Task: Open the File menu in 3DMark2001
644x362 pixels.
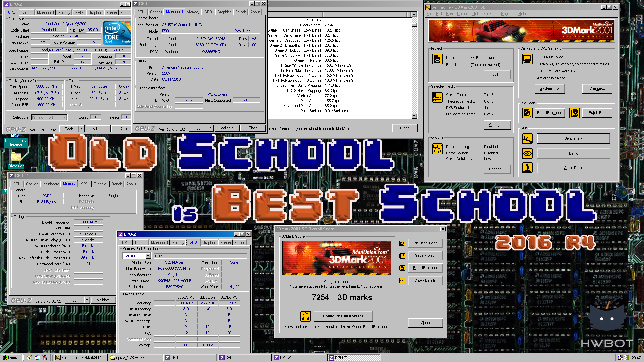Action: [429, 14]
